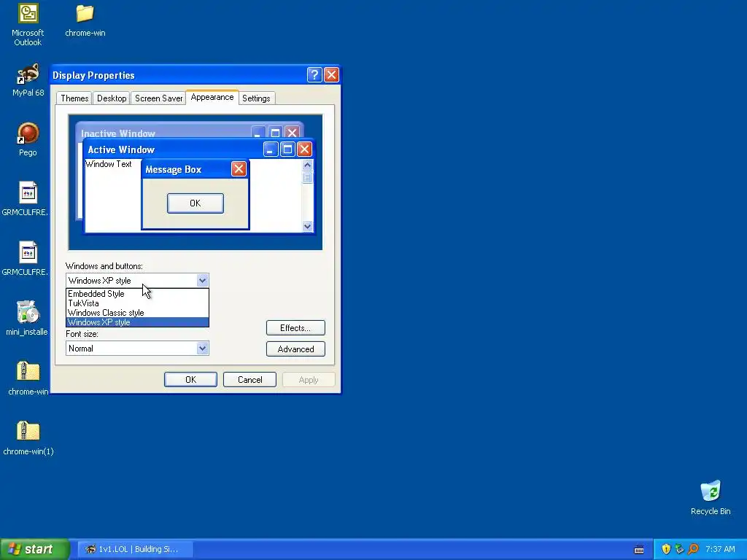The image size is (747, 560).
Task: Select the Pego desktop shortcut
Action: click(28, 139)
